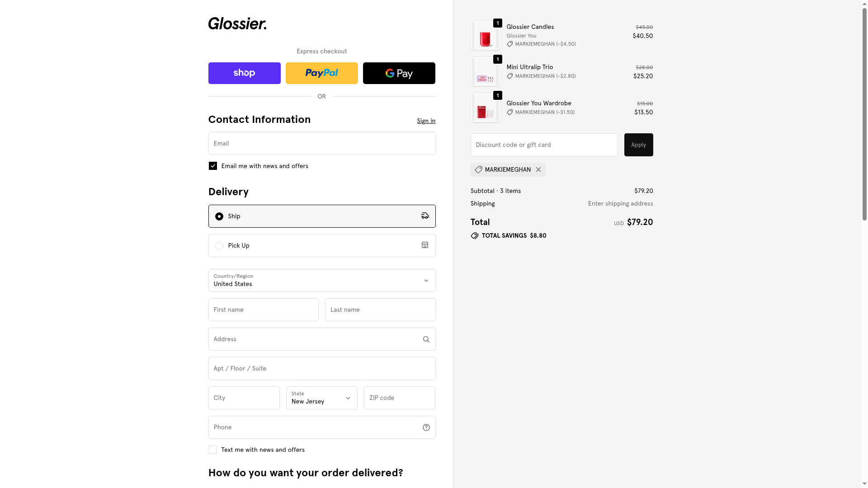Select the Pick Up delivery option
This screenshot has height=488, width=868.
point(219,246)
